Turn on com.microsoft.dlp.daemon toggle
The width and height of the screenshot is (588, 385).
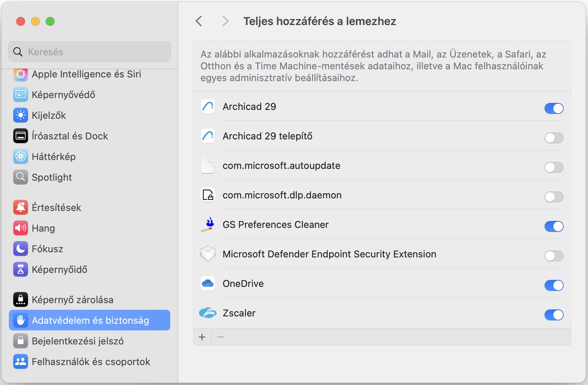pos(554,197)
